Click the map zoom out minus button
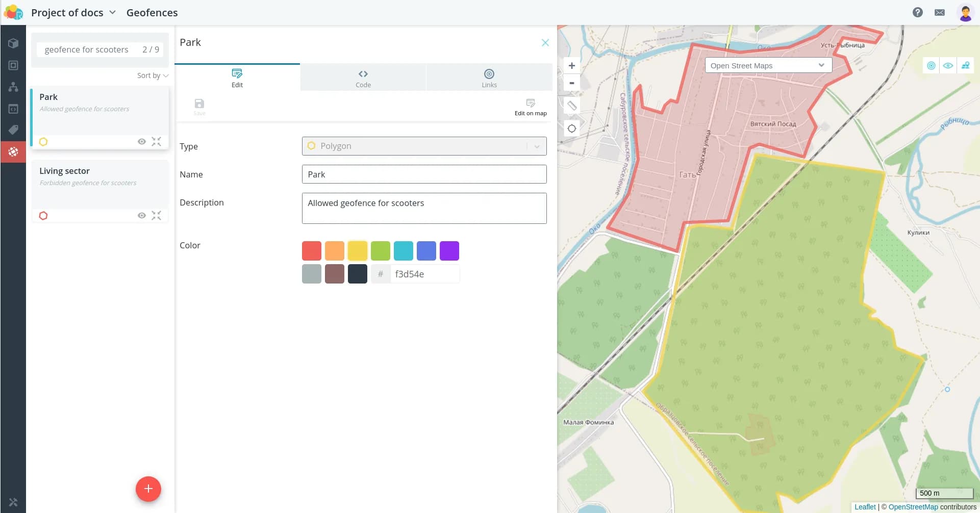 [x=571, y=83]
